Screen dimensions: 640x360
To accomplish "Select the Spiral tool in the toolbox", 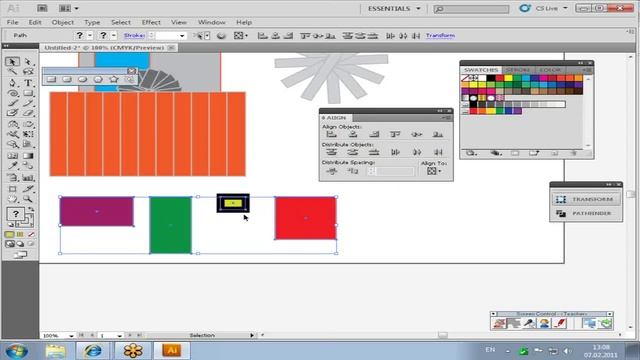I will (12, 93).
